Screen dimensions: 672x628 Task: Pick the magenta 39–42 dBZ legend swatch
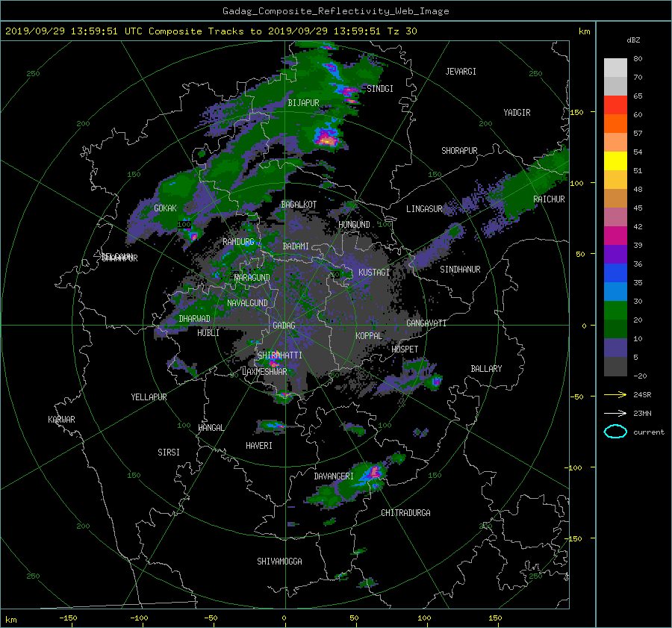pos(615,236)
